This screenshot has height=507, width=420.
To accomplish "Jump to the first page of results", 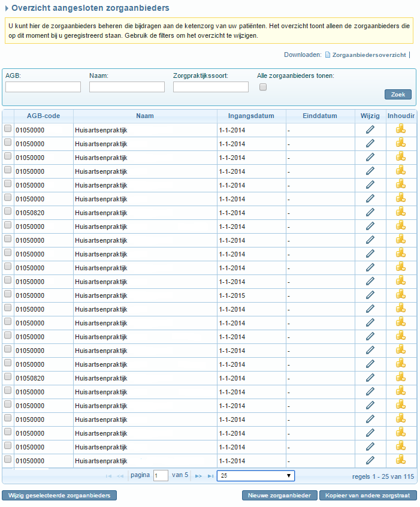I will [108, 476].
